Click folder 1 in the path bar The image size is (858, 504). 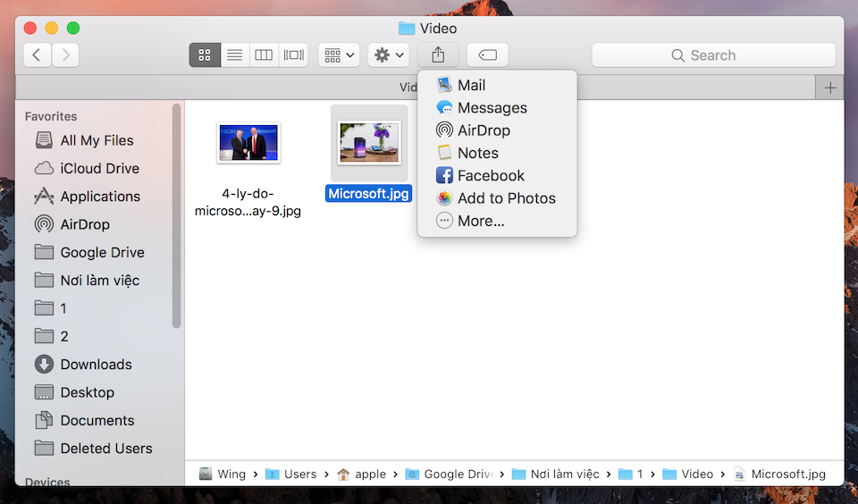pyautogui.click(x=631, y=474)
